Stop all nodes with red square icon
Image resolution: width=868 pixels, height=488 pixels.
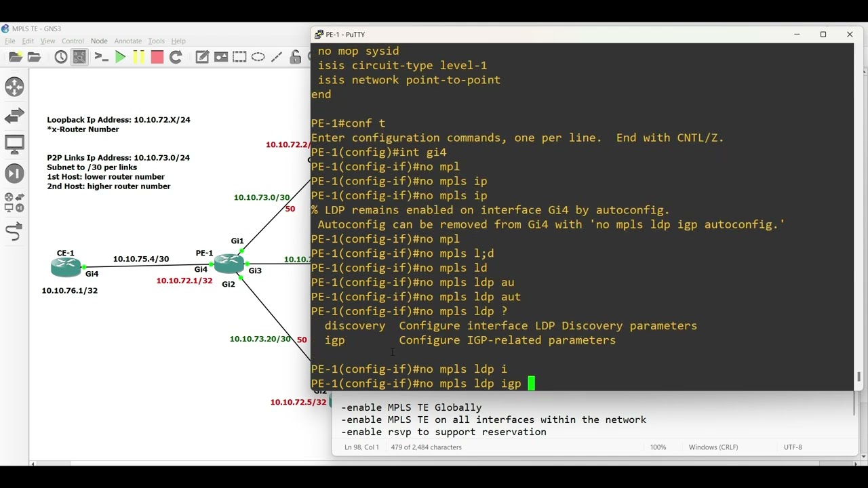(157, 58)
